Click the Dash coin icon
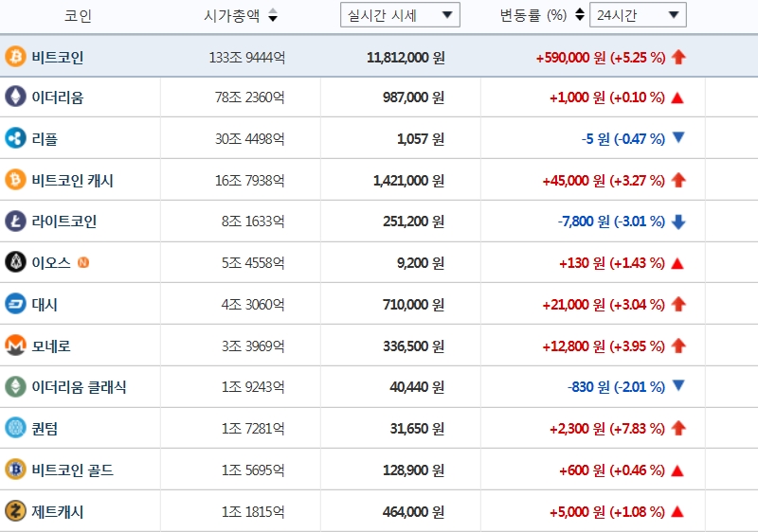 pos(15,304)
